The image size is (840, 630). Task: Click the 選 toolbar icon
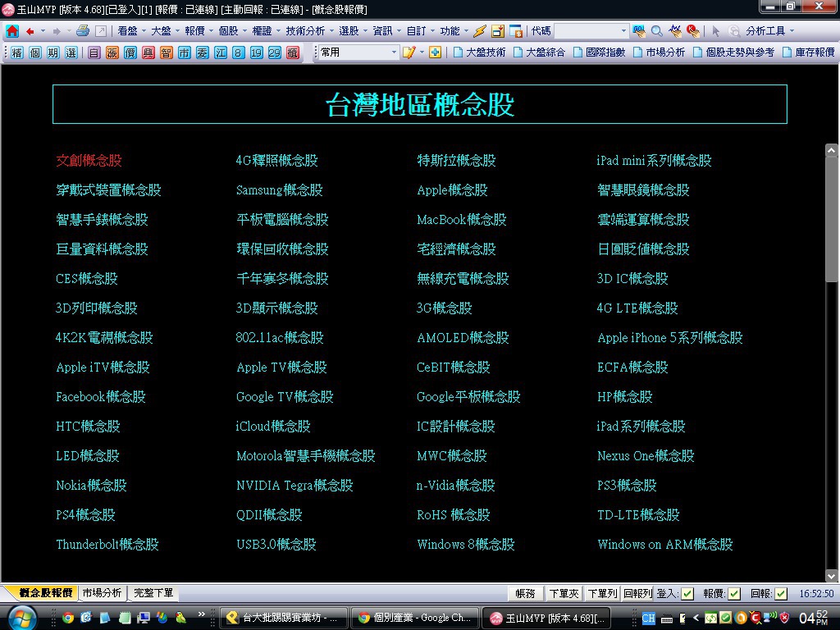(x=71, y=52)
